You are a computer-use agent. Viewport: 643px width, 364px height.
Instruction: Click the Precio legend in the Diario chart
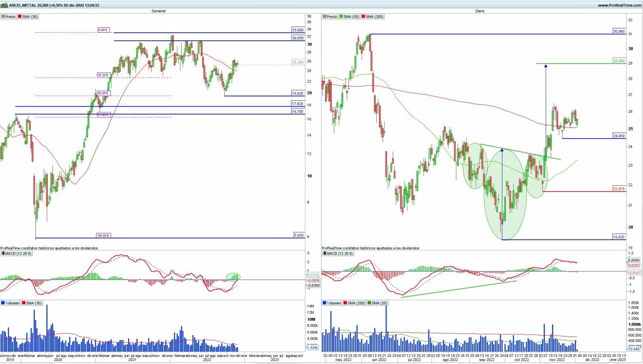coord(330,16)
